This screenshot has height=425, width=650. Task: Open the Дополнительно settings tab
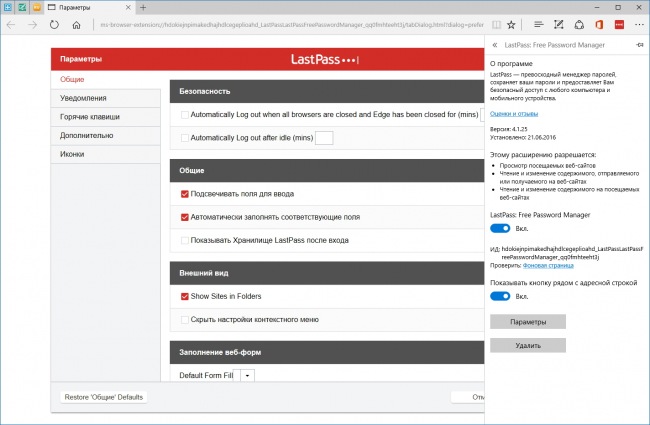tap(106, 136)
